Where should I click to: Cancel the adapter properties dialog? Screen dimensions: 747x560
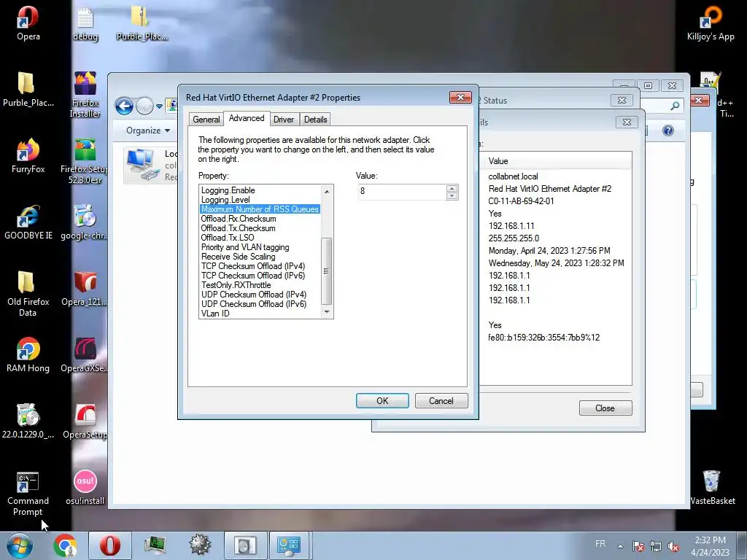[x=441, y=401]
